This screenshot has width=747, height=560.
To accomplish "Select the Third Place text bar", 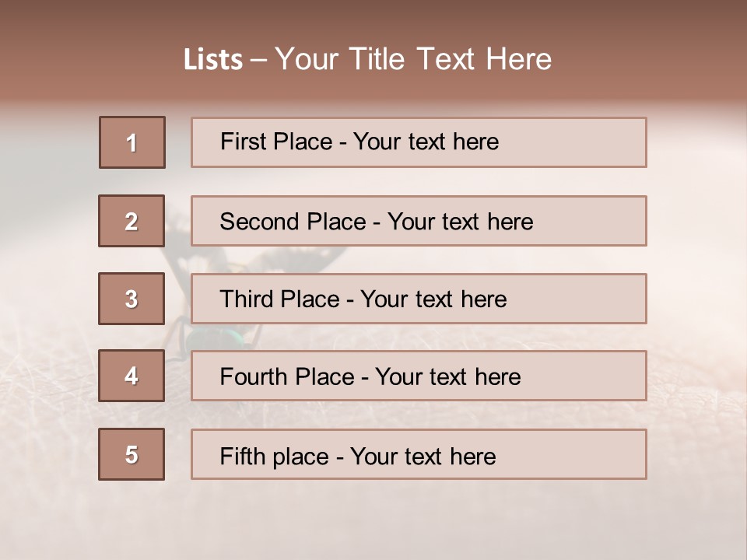I will [x=419, y=299].
